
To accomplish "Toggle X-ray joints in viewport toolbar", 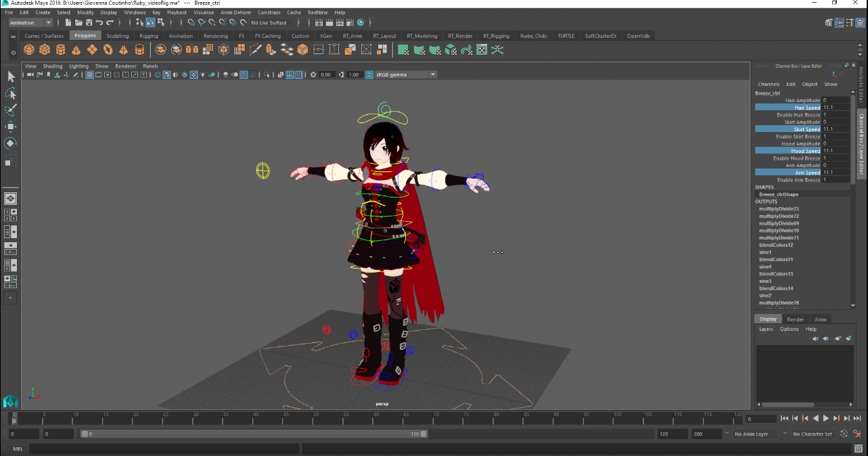I will [x=298, y=74].
